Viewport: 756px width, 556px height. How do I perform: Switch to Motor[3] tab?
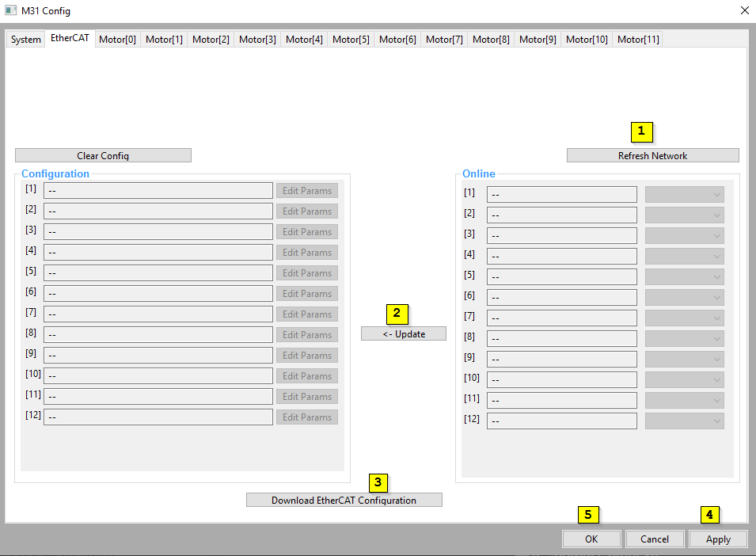(257, 39)
